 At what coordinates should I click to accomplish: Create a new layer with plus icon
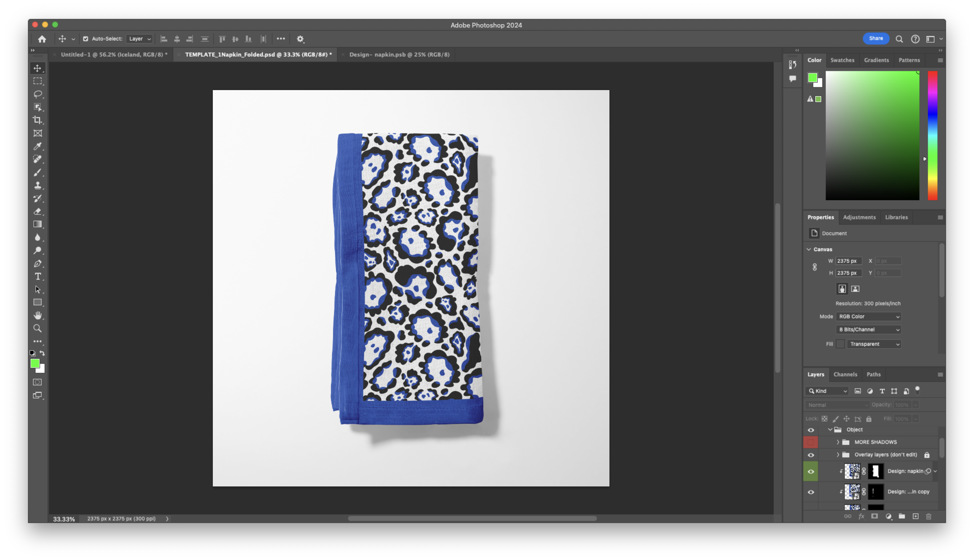tap(915, 516)
